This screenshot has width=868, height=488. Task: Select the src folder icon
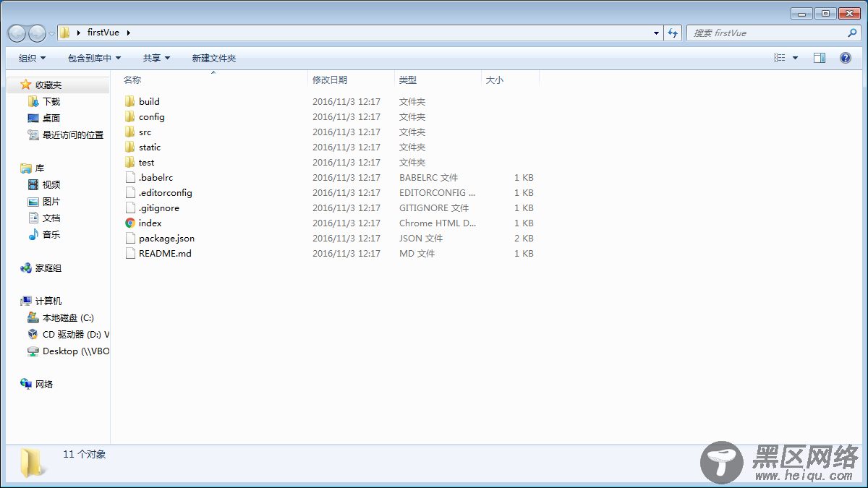pyautogui.click(x=130, y=132)
